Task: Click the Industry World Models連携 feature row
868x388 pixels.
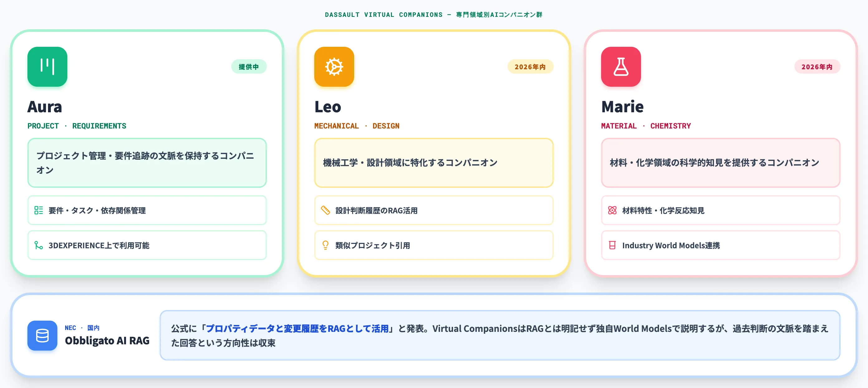Action: (721, 245)
